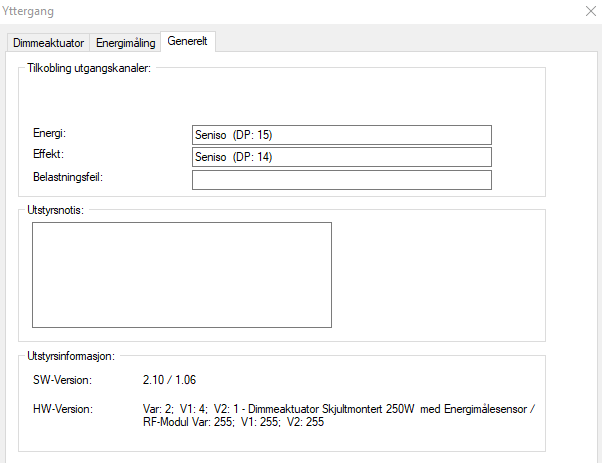Click the Tilkobling utgangskanaler group heading
Viewport: 602px width, 463px height.
click(89, 67)
